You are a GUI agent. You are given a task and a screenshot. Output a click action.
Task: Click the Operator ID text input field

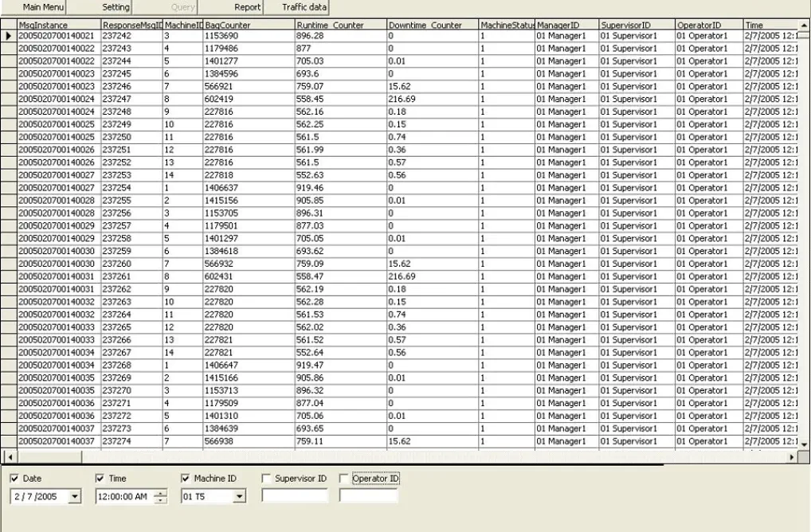(368, 496)
